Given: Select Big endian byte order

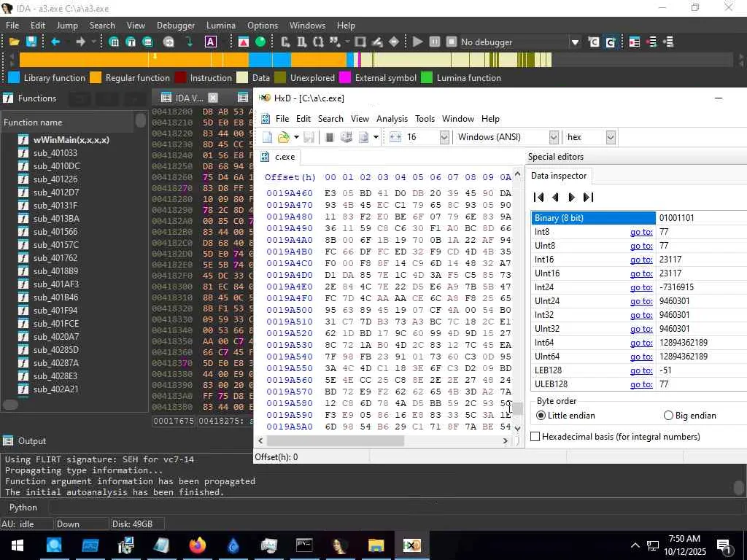Looking at the screenshot, I should [x=690, y=415].
